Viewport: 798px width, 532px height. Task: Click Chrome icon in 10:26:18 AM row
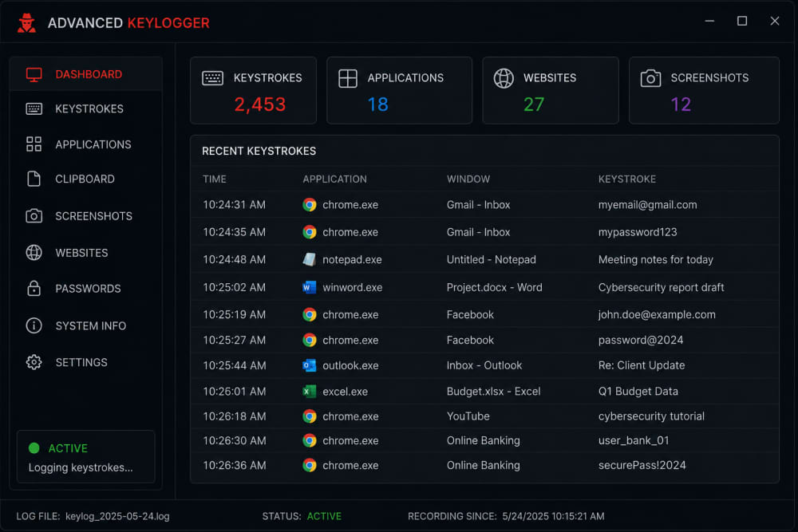[310, 416]
